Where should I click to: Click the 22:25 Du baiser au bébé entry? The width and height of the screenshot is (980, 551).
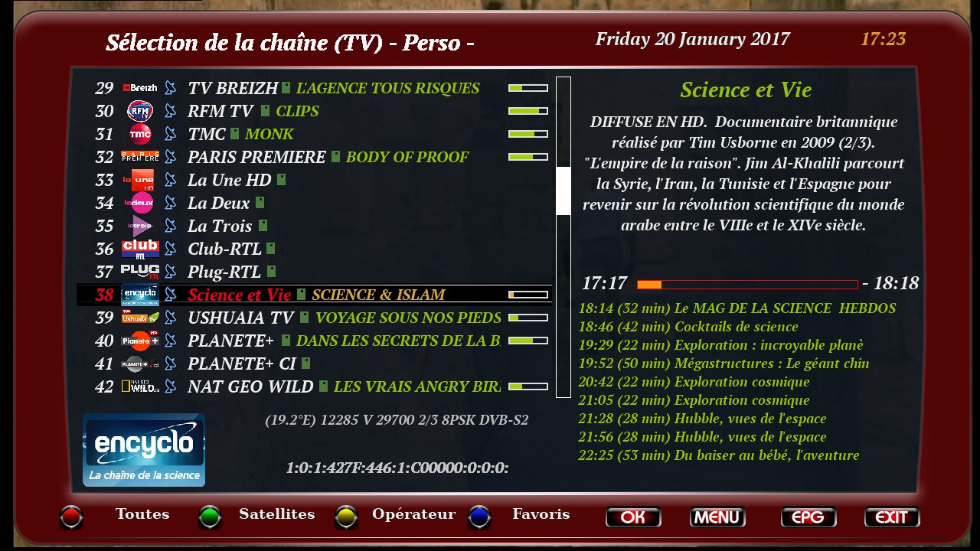(719, 455)
